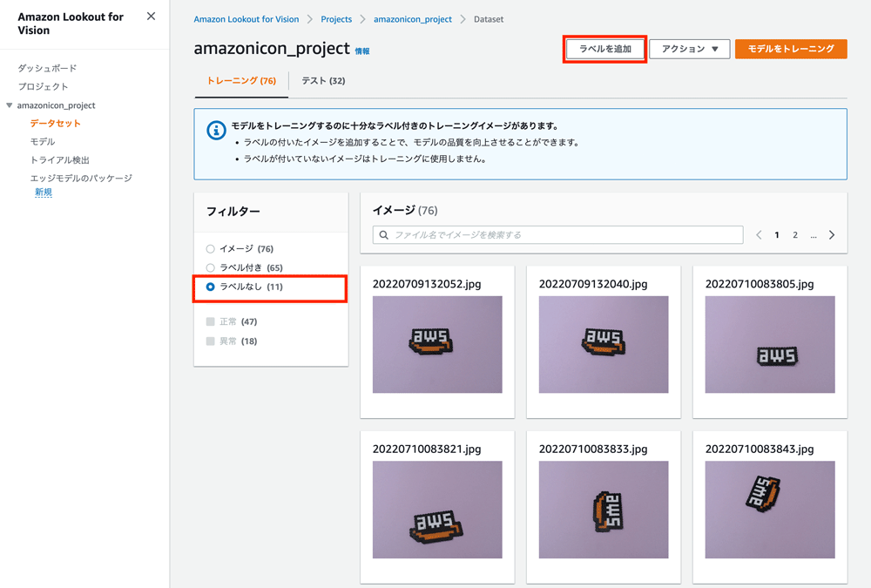Viewport: 871px width, 588px height.
Task: Open the トレーニング (76) tab
Action: pyautogui.click(x=241, y=81)
